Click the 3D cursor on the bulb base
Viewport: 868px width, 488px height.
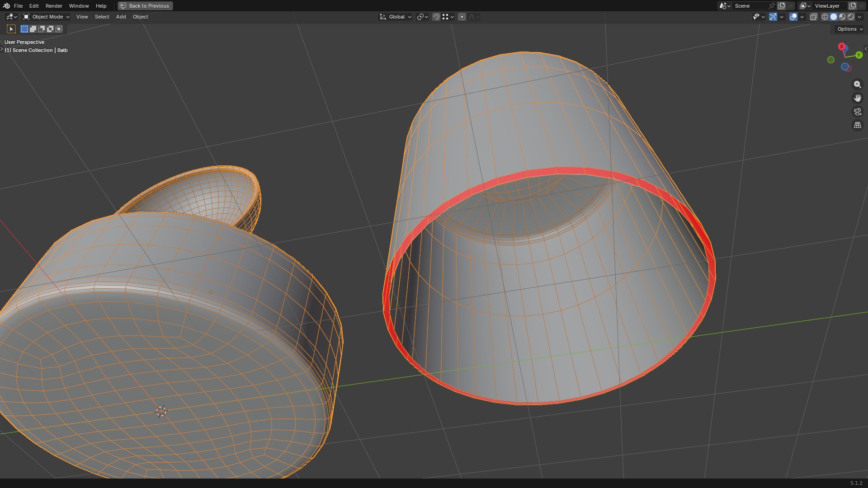click(161, 412)
